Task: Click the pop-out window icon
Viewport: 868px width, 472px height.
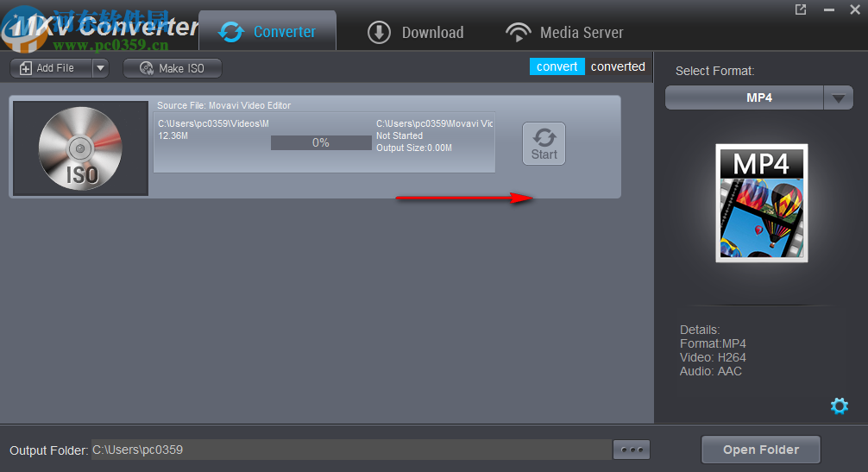Action: (801, 9)
